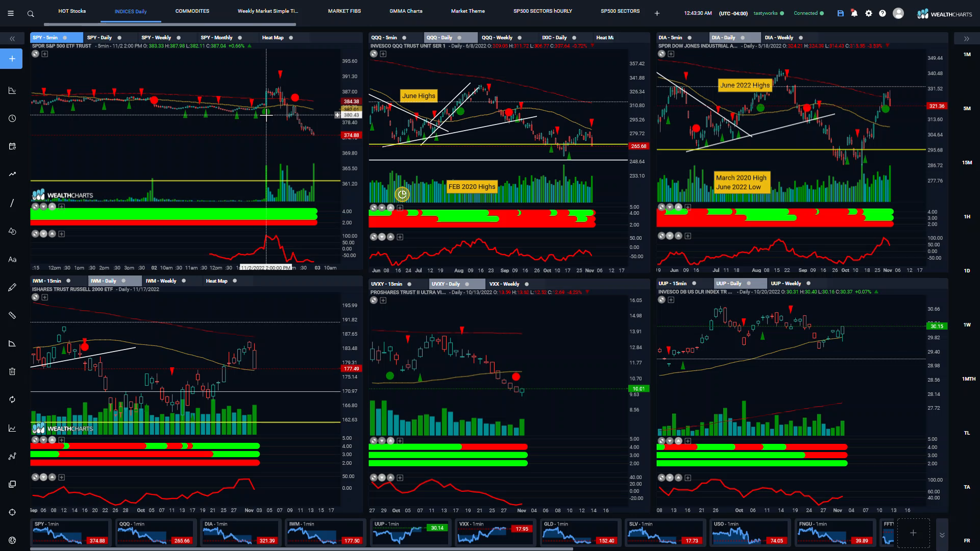Expand UUP chart plus box under title
Image resolution: width=980 pixels, height=551 pixels.
pyautogui.click(x=671, y=300)
